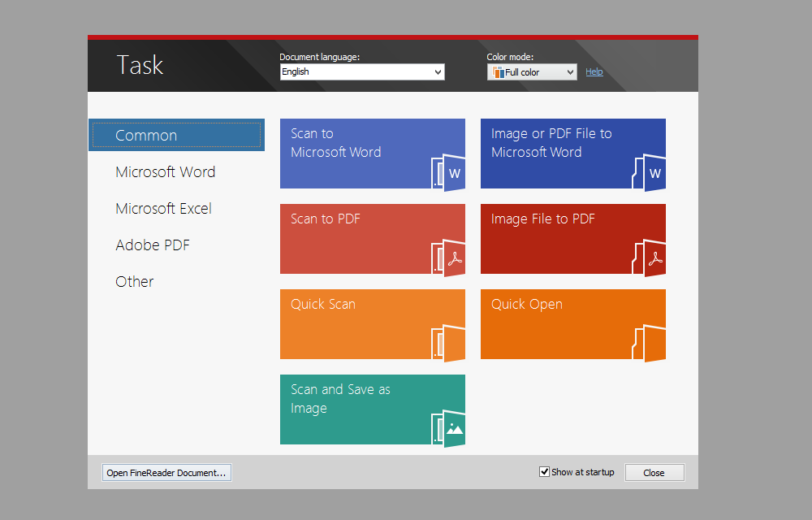Close the Task window with Close button
This screenshot has height=520, width=812.
pyautogui.click(x=654, y=472)
